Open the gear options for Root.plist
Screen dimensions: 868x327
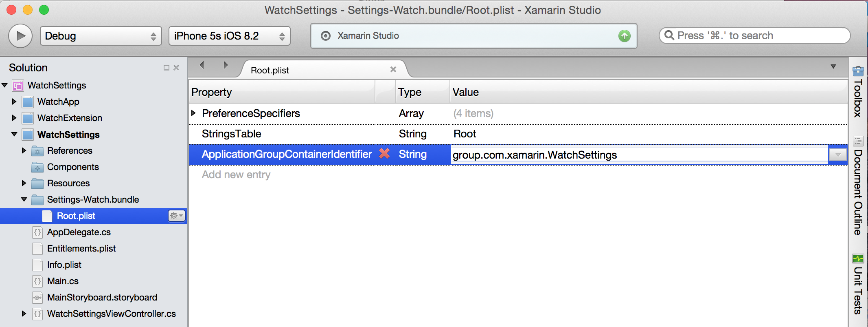tap(177, 216)
